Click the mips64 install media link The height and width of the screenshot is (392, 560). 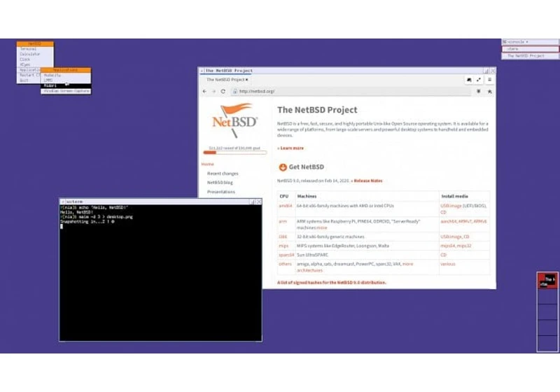(x=447, y=246)
